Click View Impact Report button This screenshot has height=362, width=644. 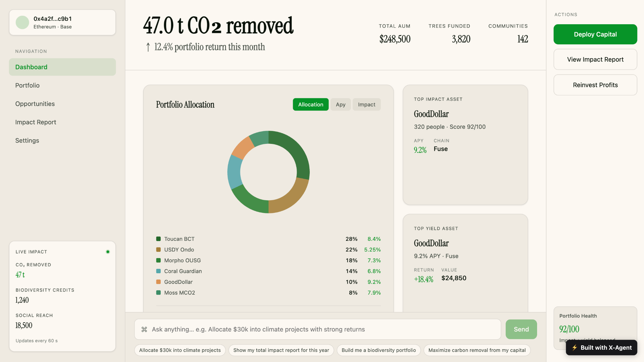[595, 59]
